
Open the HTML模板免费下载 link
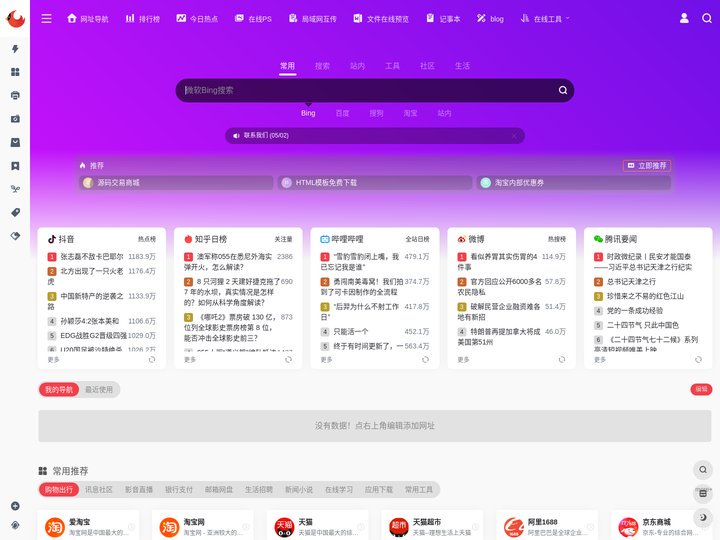375,183
